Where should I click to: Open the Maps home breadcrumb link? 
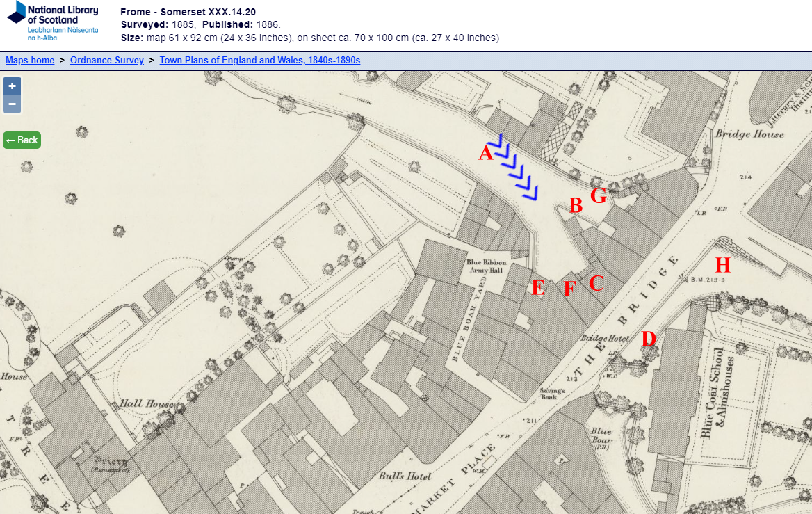(x=30, y=60)
